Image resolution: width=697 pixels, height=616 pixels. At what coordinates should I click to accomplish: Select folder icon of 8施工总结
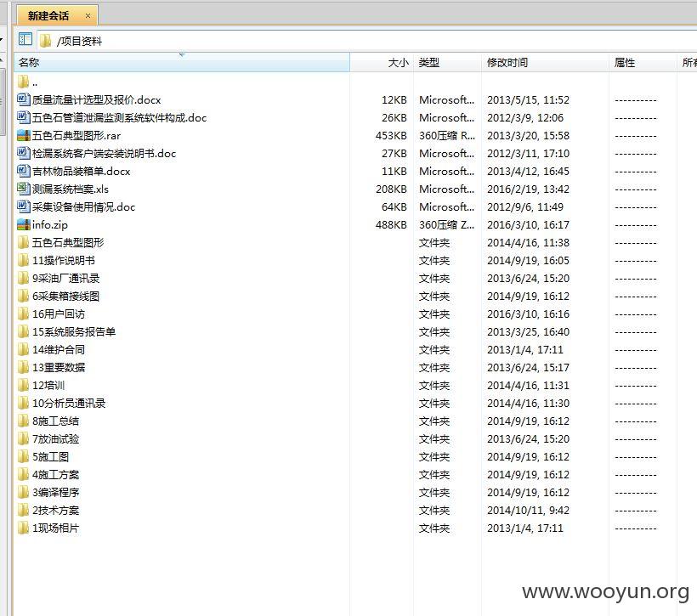coord(23,421)
